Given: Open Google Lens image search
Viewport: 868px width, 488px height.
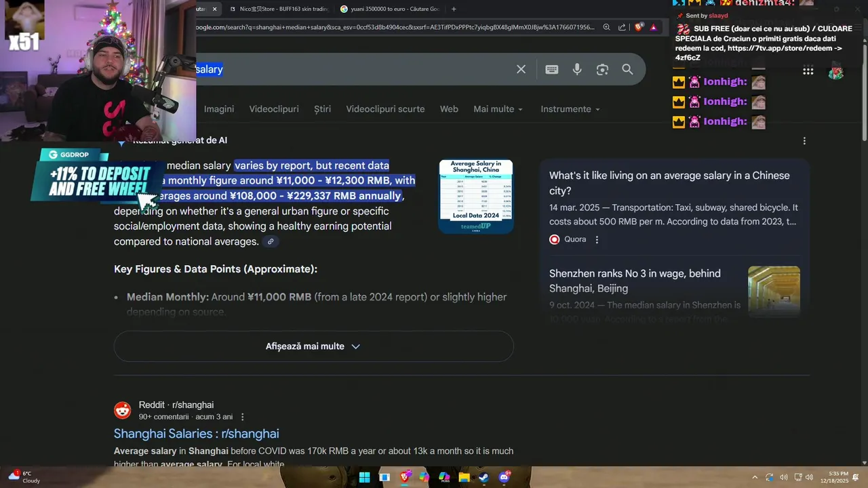Looking at the screenshot, I should click(x=602, y=69).
